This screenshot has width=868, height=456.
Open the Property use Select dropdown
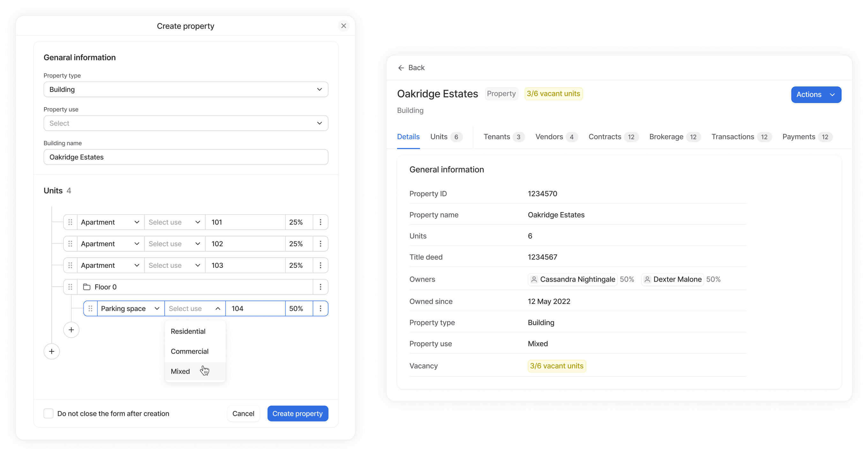(186, 123)
